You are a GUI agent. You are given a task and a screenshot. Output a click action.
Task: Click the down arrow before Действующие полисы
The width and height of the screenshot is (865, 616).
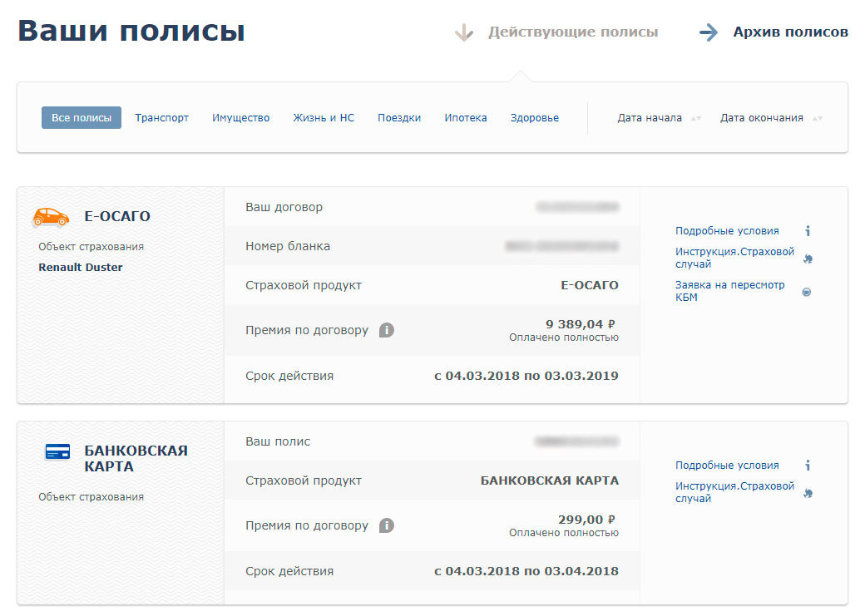(x=464, y=32)
